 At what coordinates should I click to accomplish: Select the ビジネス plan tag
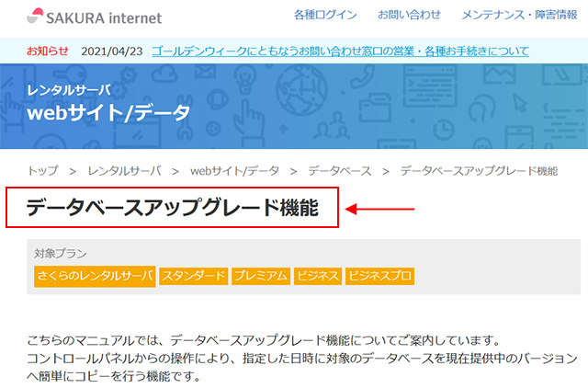318,276
